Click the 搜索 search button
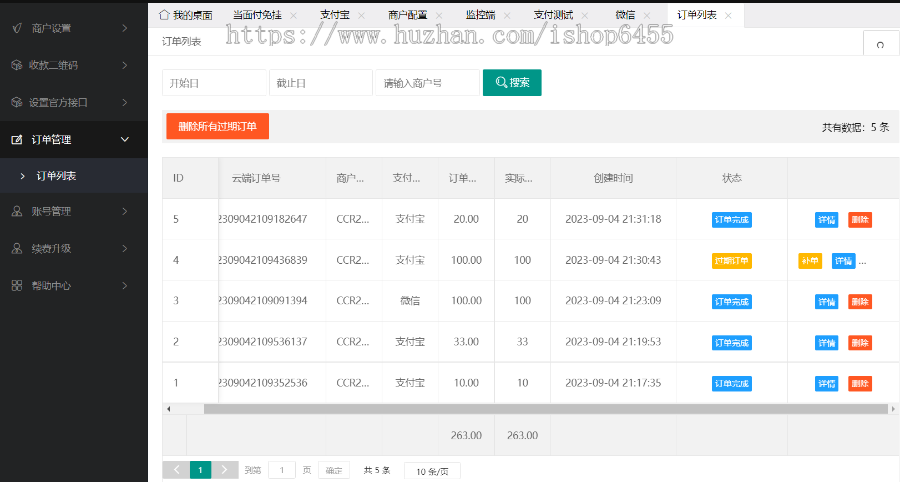 point(512,82)
